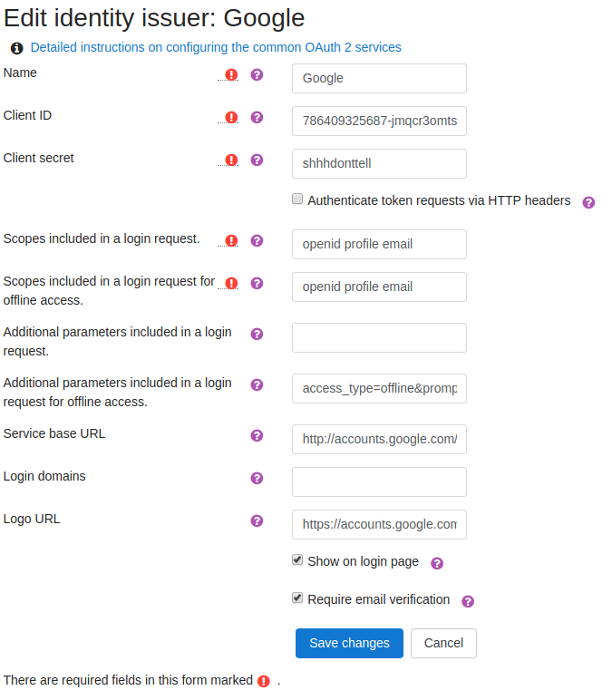Toggle Require email verification checkbox
The image size is (612, 700).
coord(297,598)
